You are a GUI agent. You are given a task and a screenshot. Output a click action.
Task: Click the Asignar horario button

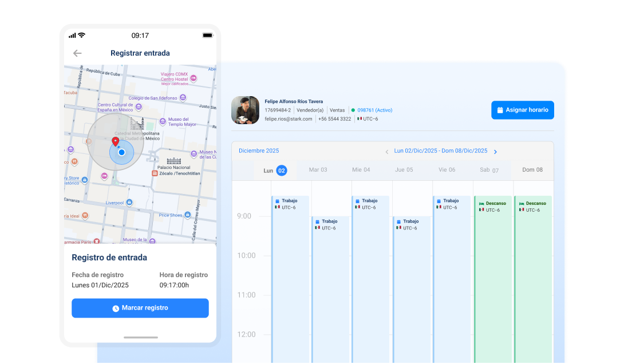(x=522, y=110)
